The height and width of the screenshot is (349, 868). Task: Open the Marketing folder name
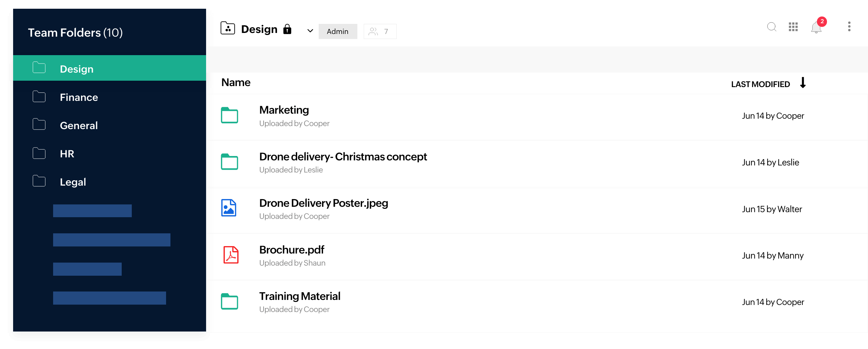284,110
